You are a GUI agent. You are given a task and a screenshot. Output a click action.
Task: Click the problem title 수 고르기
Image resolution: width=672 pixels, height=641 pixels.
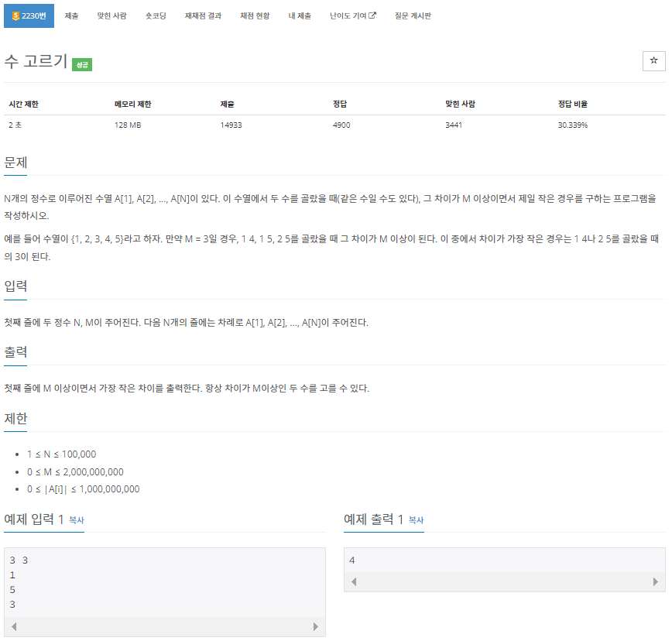pyautogui.click(x=36, y=61)
